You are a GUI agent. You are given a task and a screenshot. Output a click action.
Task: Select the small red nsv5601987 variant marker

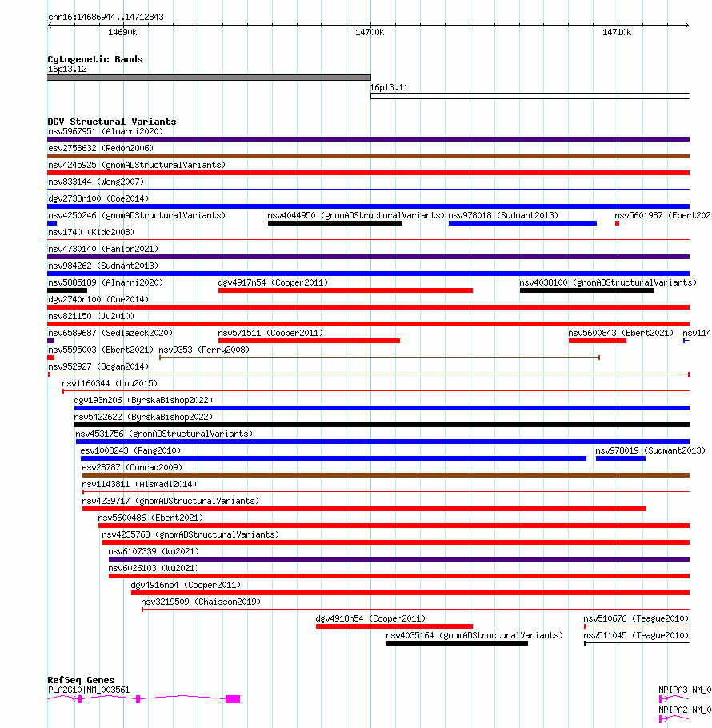pyautogui.click(x=618, y=223)
